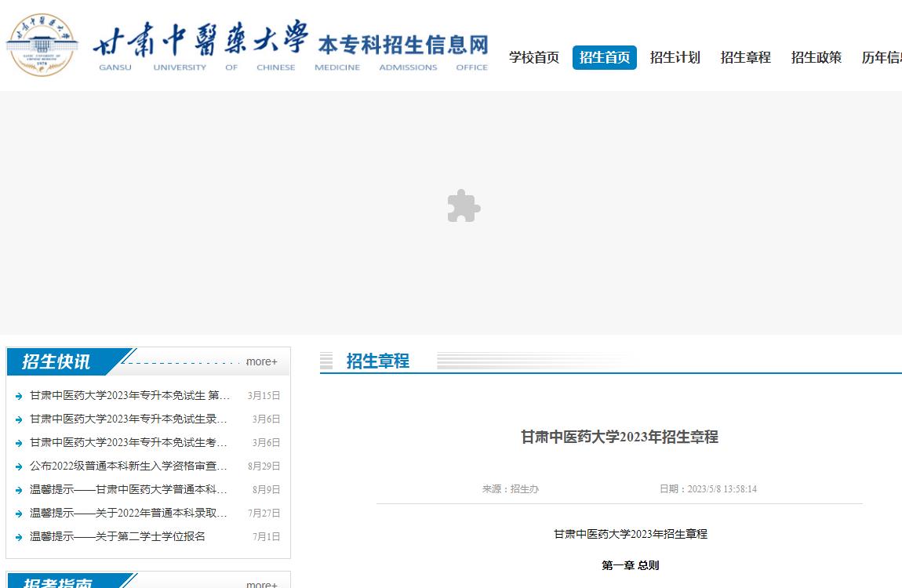Click 本专科招生信息网 site title text
Viewport: 902px width, 588px height.
point(403,45)
